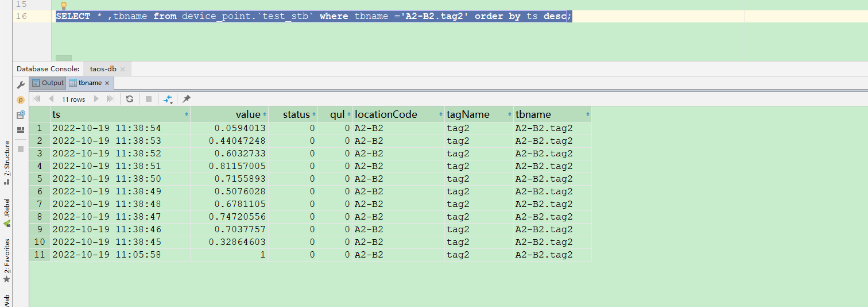Click the value cell 0.74720556
The height and width of the screenshot is (307, 868).
click(x=230, y=217)
